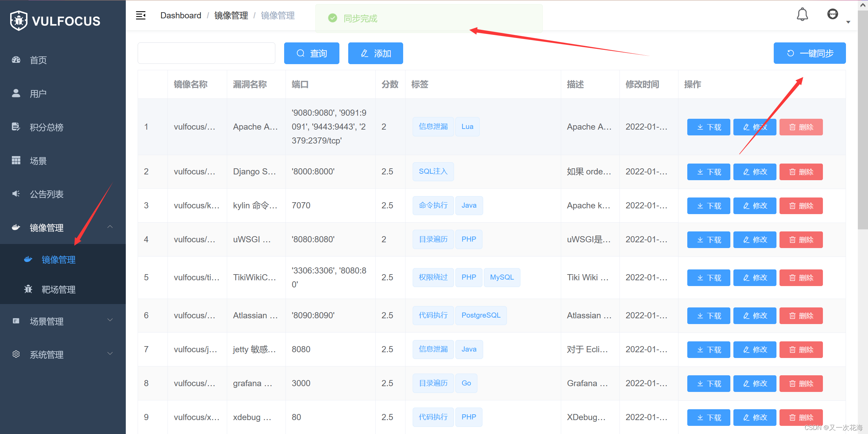Click Lua tag in row 1
The image size is (868, 434).
coord(467,127)
